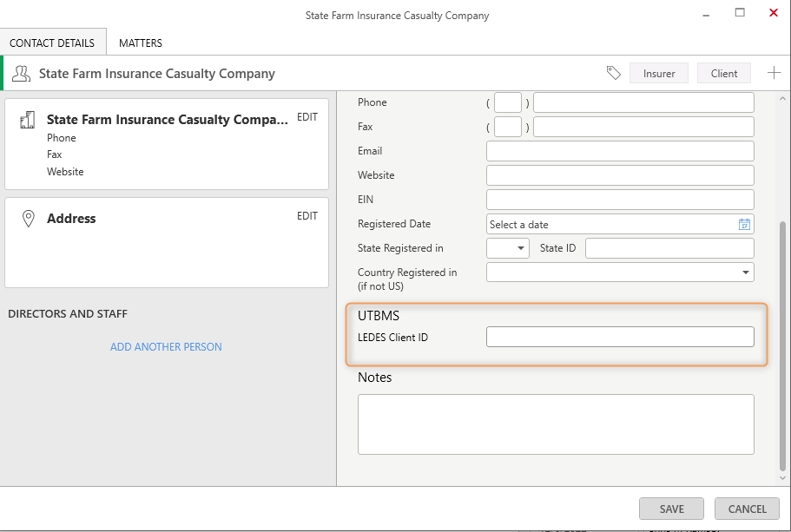Viewport: 791px width, 532px height.
Task: Switch to the Matters tab
Action: (141, 43)
